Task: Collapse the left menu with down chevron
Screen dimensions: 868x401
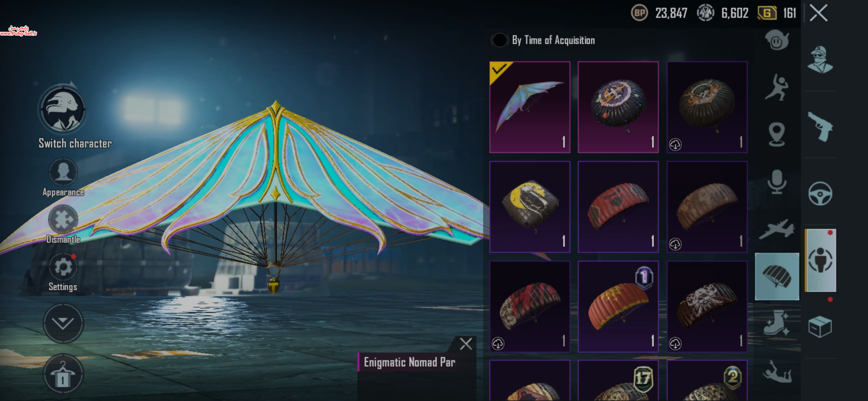Action: click(63, 323)
